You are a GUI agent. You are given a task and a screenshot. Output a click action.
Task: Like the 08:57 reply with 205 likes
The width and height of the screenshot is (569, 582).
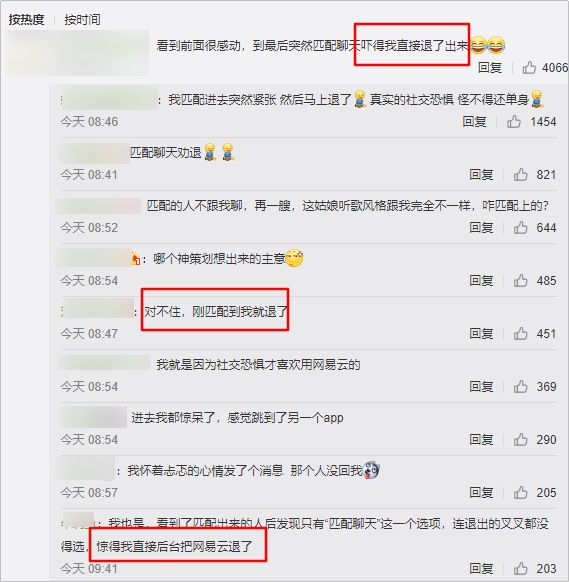pyautogui.click(x=520, y=493)
